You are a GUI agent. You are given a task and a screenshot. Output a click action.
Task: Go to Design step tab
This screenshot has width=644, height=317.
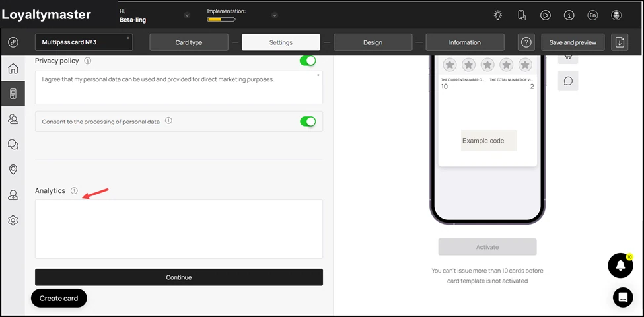[x=373, y=42]
